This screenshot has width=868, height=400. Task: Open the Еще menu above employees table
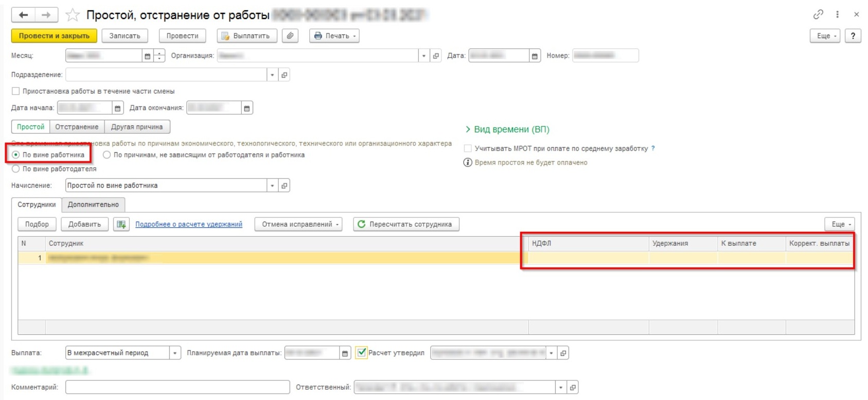point(840,224)
